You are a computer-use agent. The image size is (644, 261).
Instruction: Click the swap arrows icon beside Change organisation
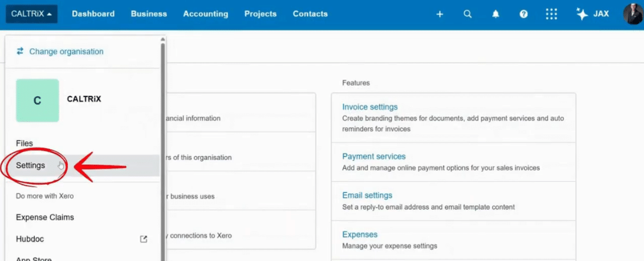click(x=20, y=51)
